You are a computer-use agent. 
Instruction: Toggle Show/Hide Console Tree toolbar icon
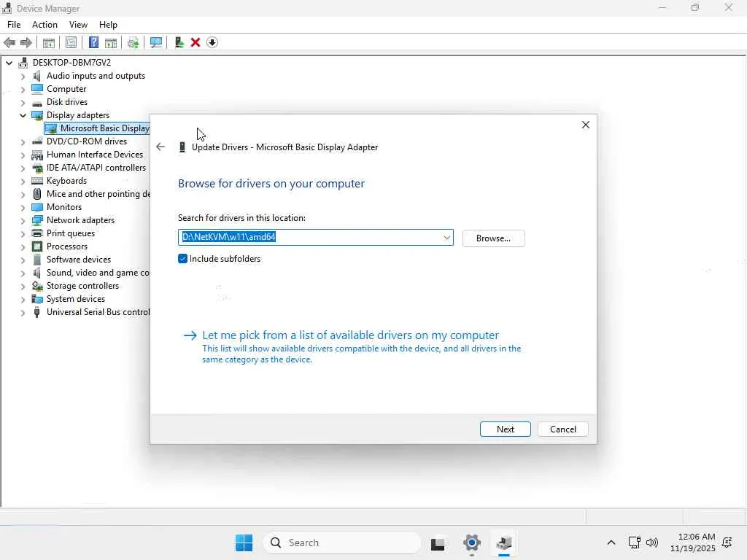[x=49, y=42]
